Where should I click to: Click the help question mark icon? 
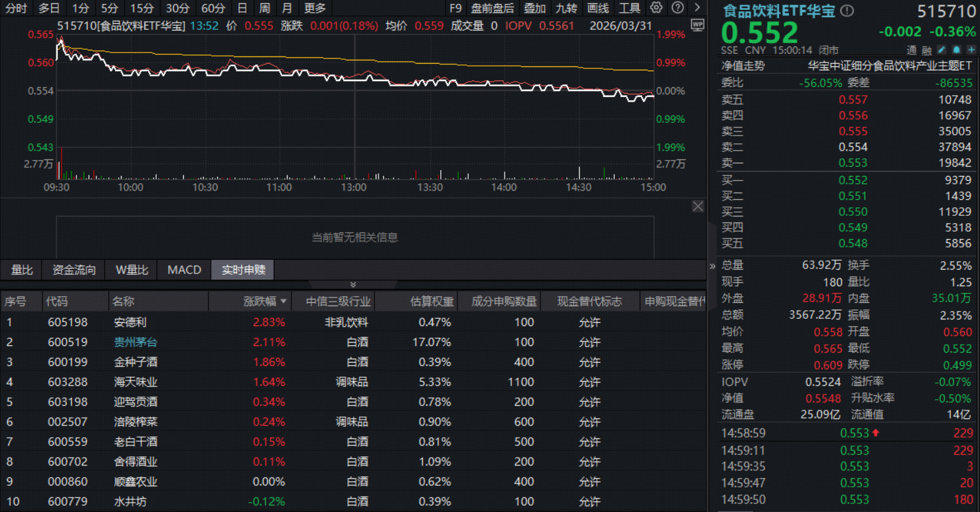tap(677, 8)
